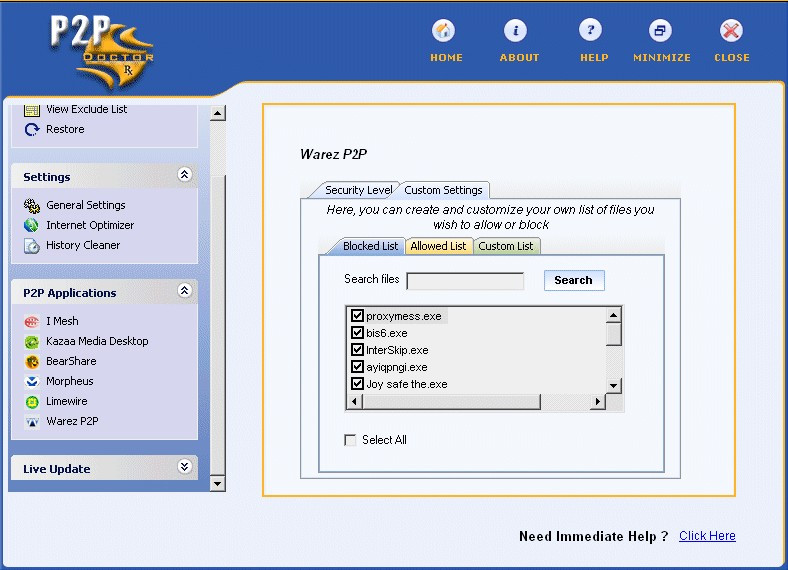Screen dimensions: 788x570
Task: Select Morpheus application entry
Action: click(x=70, y=382)
